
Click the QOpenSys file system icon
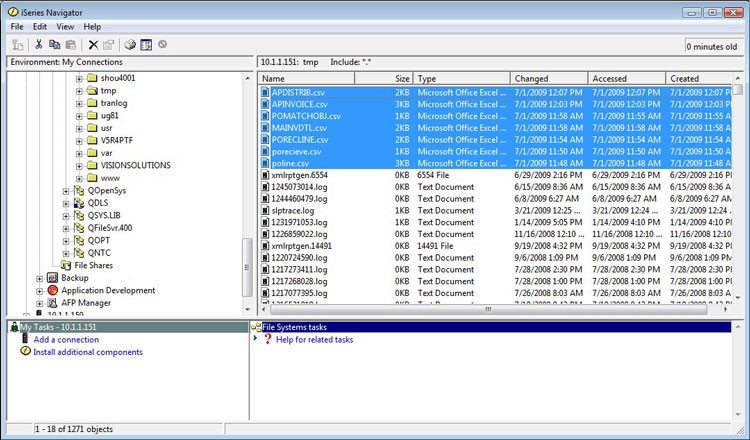click(x=79, y=190)
